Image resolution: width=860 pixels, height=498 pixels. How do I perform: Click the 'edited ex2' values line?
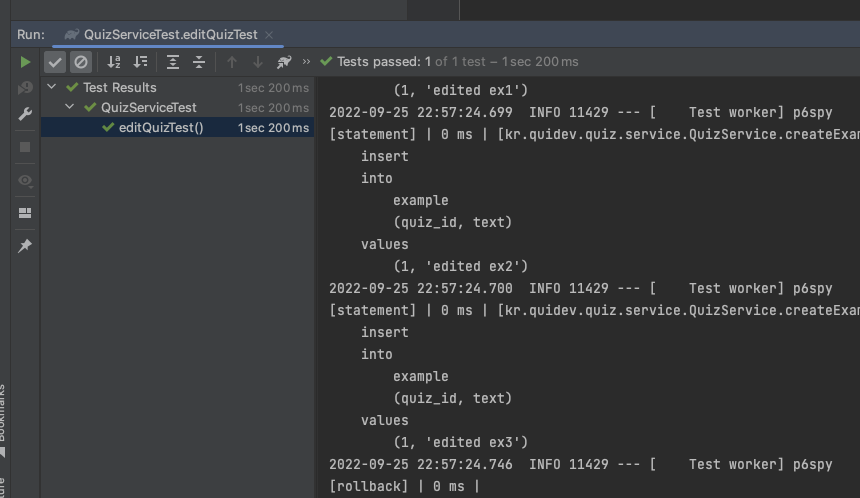[460, 266]
